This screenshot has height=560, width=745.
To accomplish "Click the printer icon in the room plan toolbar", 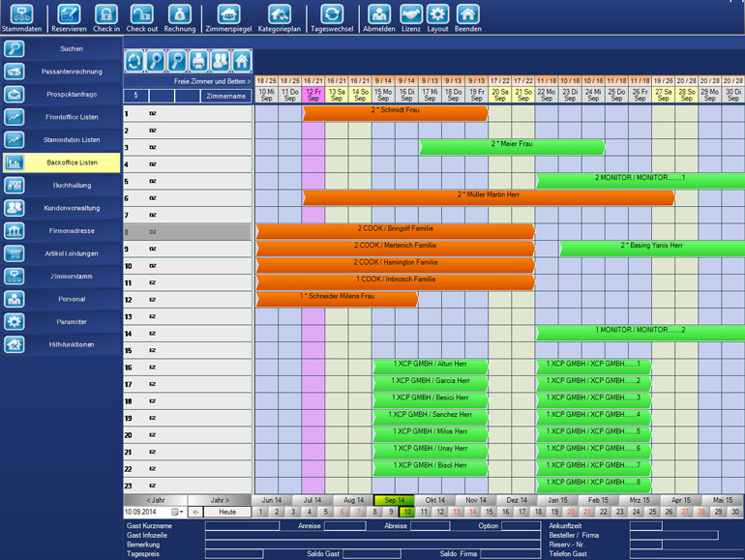I will tap(198, 61).
